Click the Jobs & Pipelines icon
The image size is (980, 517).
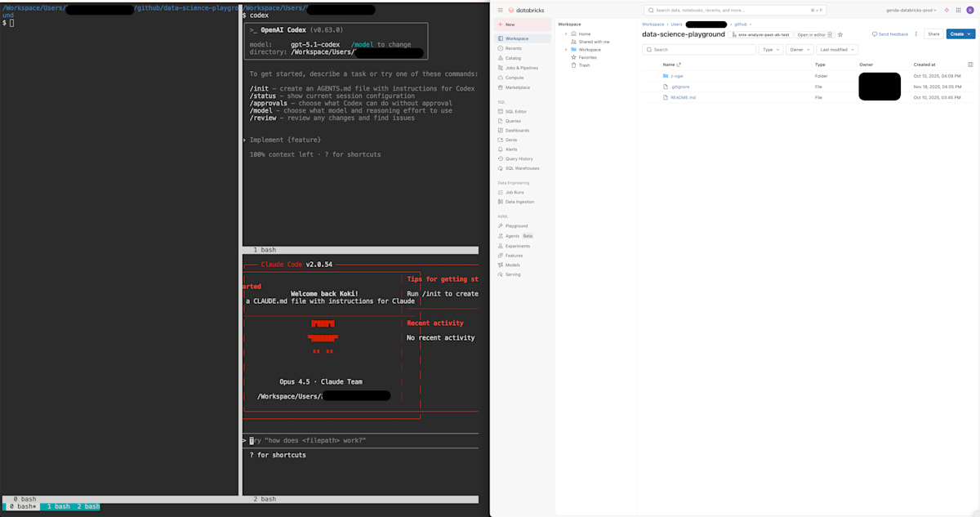(x=501, y=68)
